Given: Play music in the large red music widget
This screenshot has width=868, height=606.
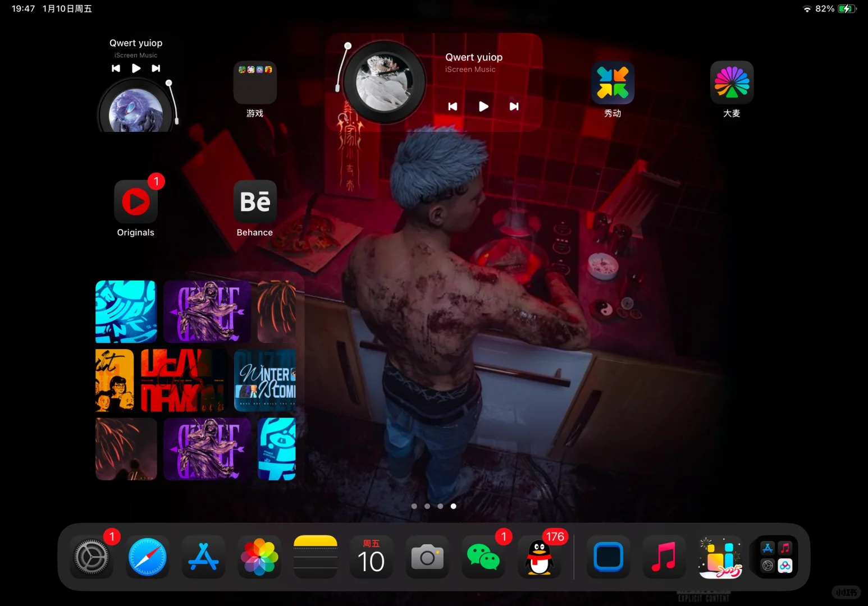Looking at the screenshot, I should point(483,106).
